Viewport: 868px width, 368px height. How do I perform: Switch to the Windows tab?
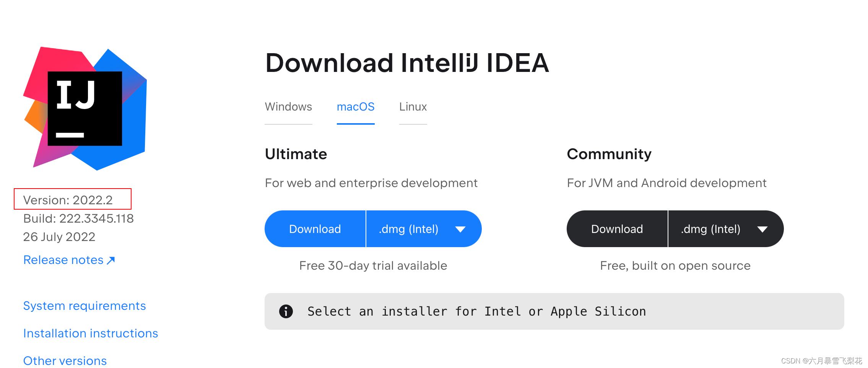(x=288, y=107)
